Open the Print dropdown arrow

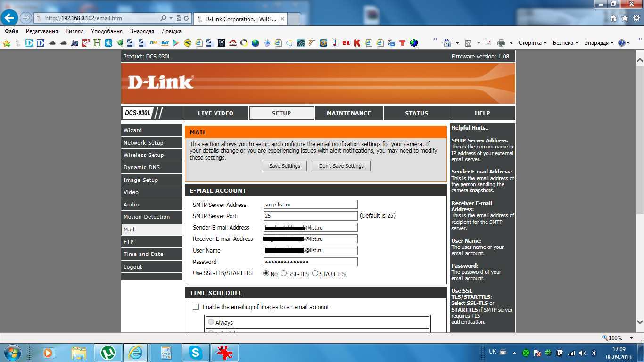511,43
